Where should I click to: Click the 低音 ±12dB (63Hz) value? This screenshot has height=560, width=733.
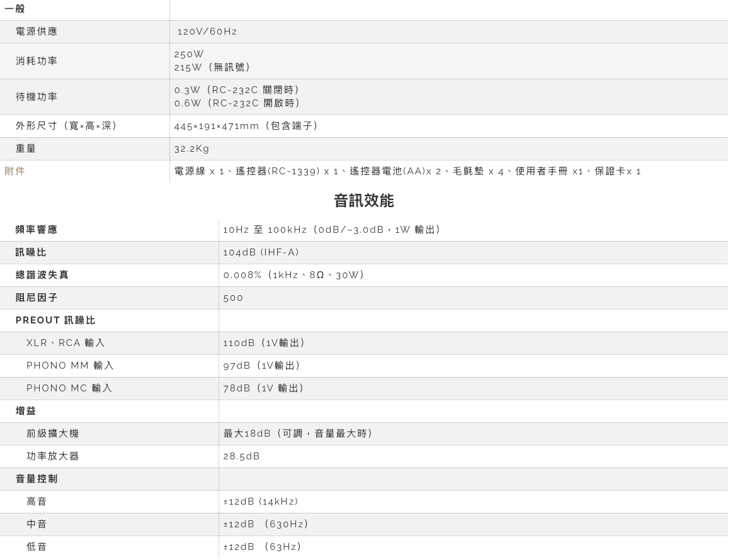click(x=262, y=547)
